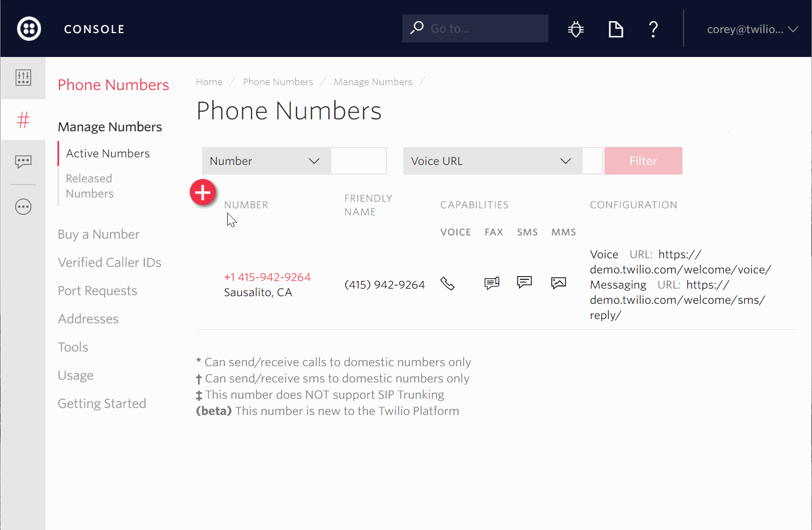Image resolution: width=812 pixels, height=530 pixels.
Task: Open Port Requests
Action: coord(98,291)
